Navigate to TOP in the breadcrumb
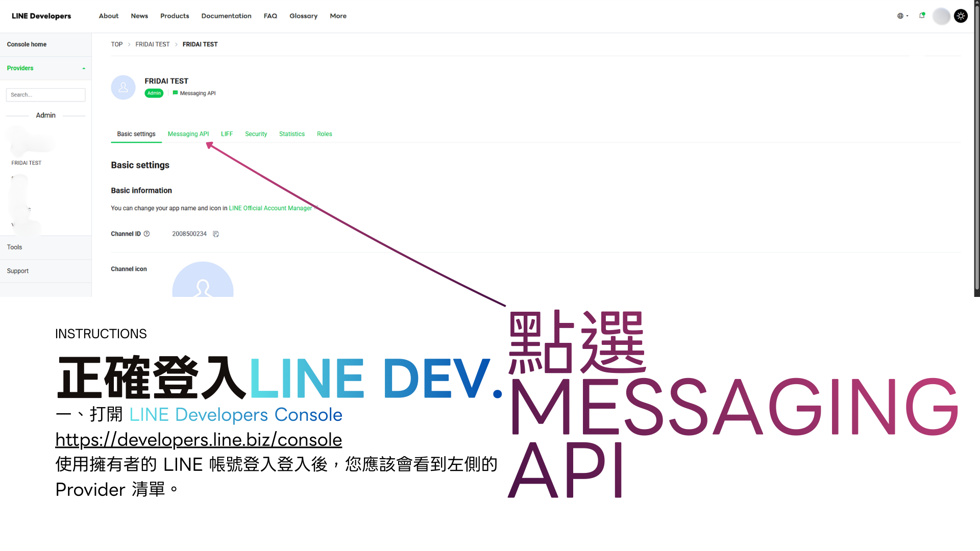The width and height of the screenshot is (980, 551). pos(116,44)
